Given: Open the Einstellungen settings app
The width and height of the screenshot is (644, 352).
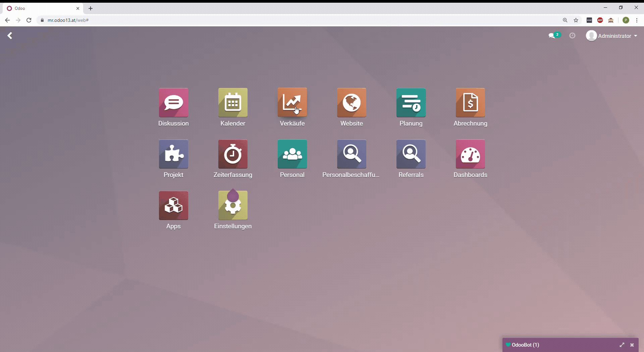Looking at the screenshot, I should (x=233, y=205).
